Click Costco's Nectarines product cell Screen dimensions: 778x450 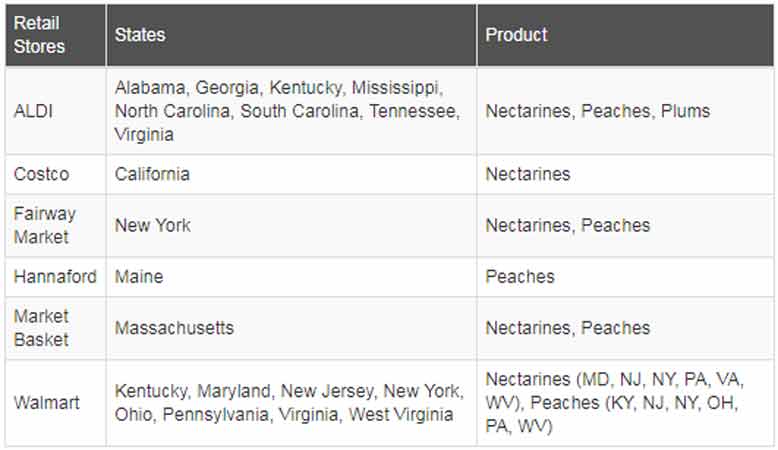(625, 174)
